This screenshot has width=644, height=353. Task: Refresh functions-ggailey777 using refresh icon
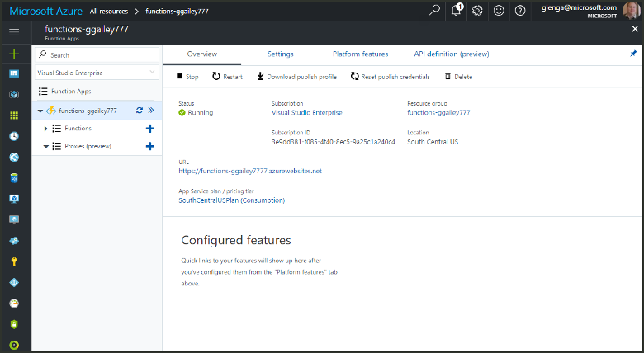(140, 111)
